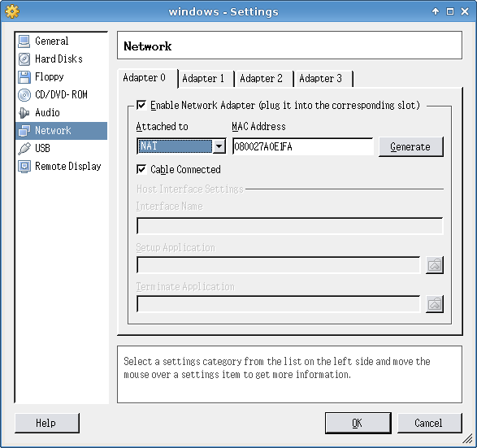477x448 pixels.
Task: Open the Floppy settings icon
Action: click(24, 77)
